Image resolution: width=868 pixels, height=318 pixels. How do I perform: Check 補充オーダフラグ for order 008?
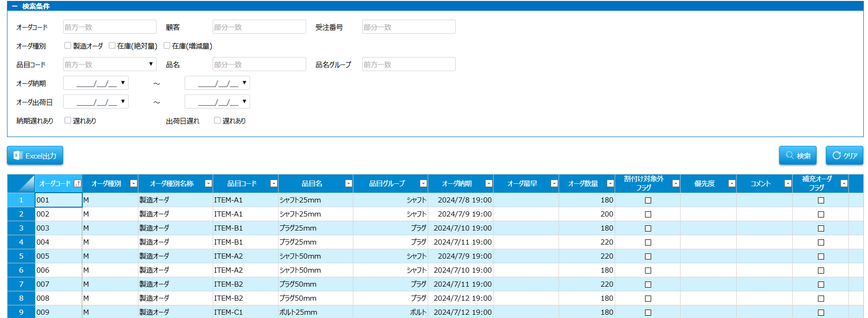pyautogui.click(x=821, y=298)
